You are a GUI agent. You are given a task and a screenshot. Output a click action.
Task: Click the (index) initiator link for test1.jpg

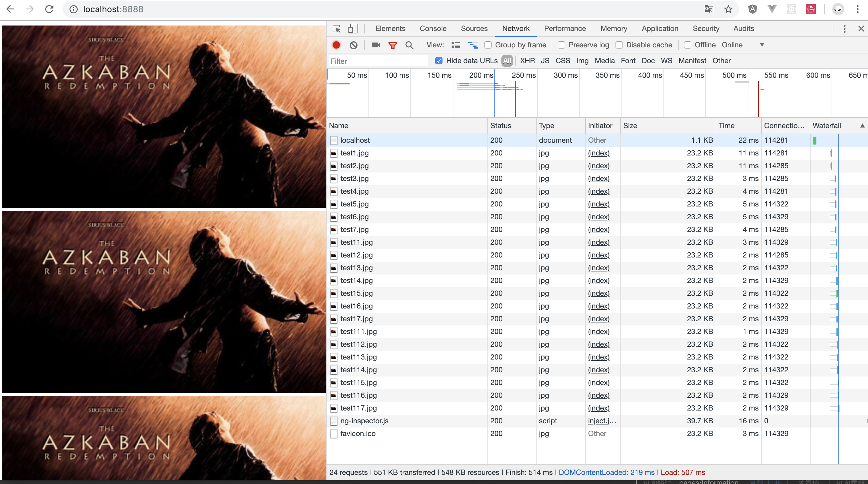coord(598,153)
